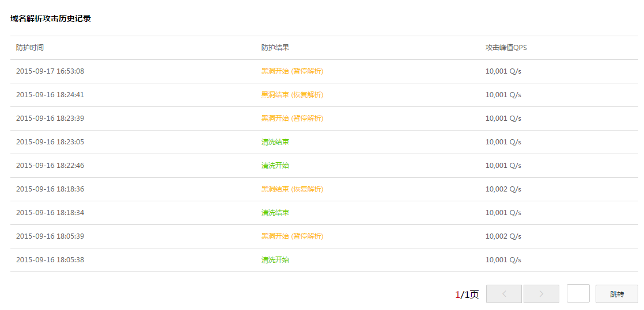The height and width of the screenshot is (310, 644).
Task: Select the 2015-09-16 18:24:41 timestamp
Action: click(50, 95)
